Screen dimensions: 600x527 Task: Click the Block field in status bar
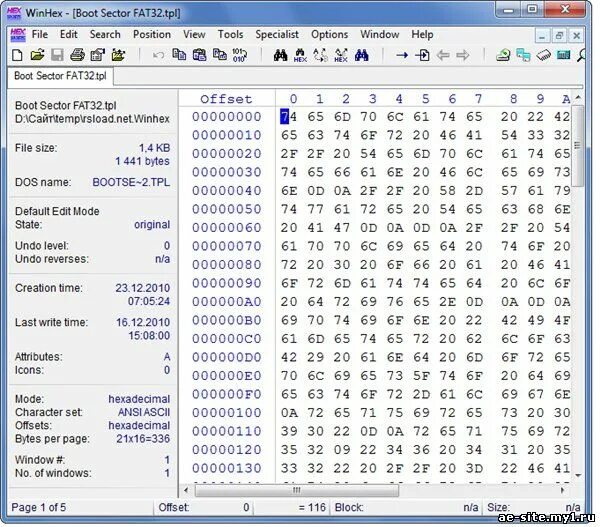point(406,508)
